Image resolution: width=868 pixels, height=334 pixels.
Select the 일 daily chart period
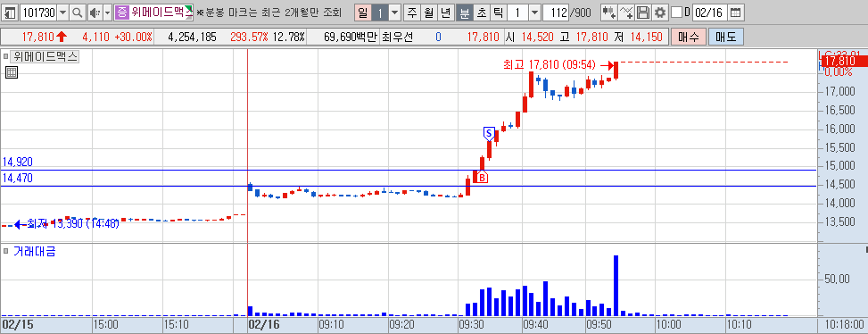pyautogui.click(x=362, y=13)
